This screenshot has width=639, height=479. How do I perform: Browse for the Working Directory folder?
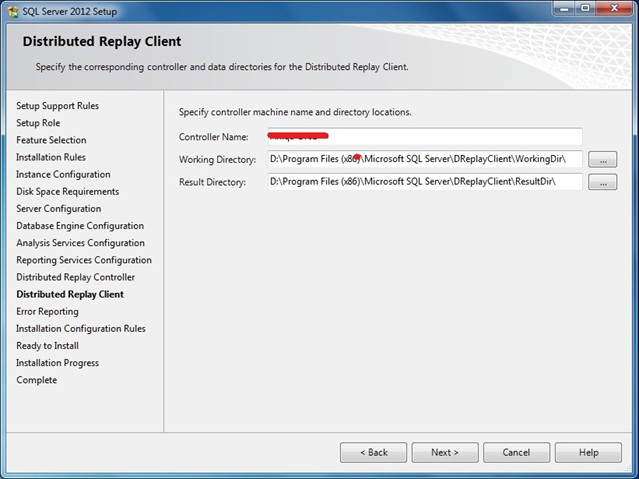pos(602,159)
